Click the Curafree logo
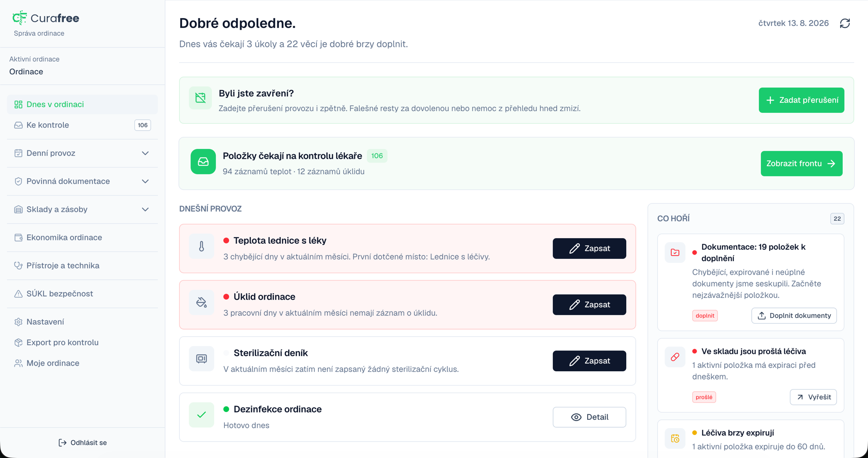The height and width of the screenshot is (458, 868). point(46,18)
